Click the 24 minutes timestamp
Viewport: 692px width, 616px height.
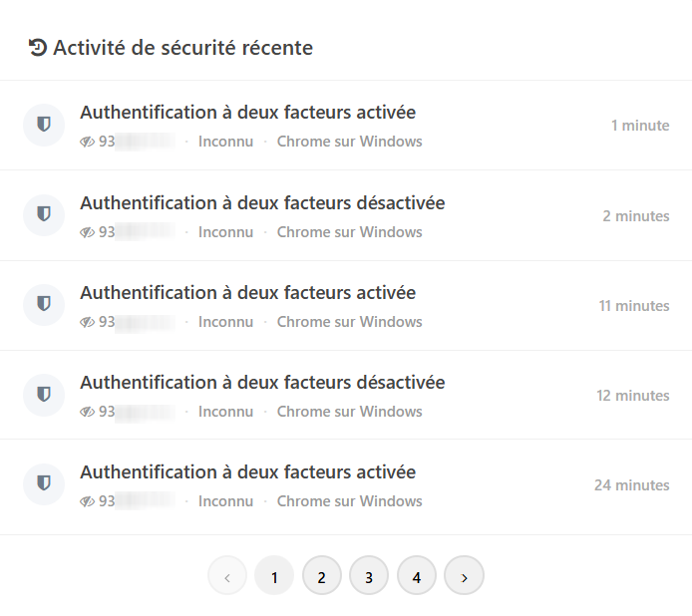click(x=631, y=485)
